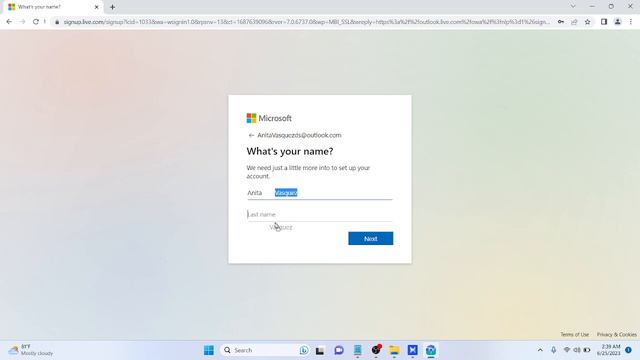Close the "What's your name?" tab
Image resolution: width=640 pixels, height=360 pixels.
(x=97, y=7)
